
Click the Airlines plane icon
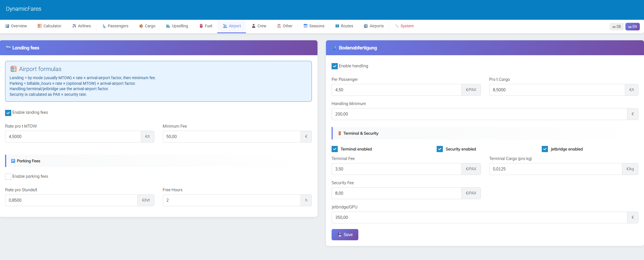point(74,26)
